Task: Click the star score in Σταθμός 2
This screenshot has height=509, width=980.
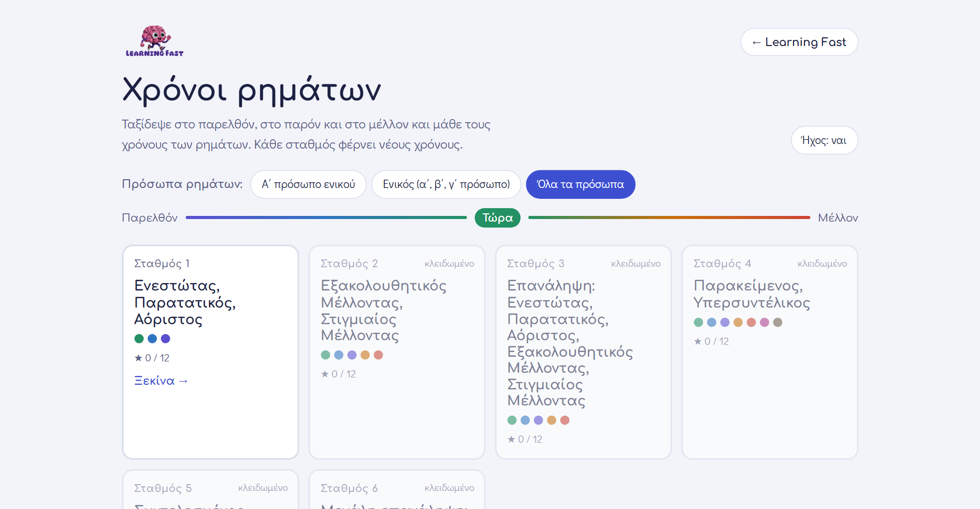Action: [338, 374]
